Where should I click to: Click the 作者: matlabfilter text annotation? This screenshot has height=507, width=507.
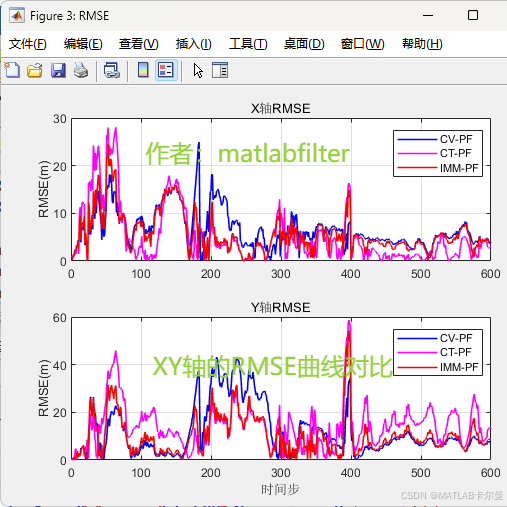[247, 153]
